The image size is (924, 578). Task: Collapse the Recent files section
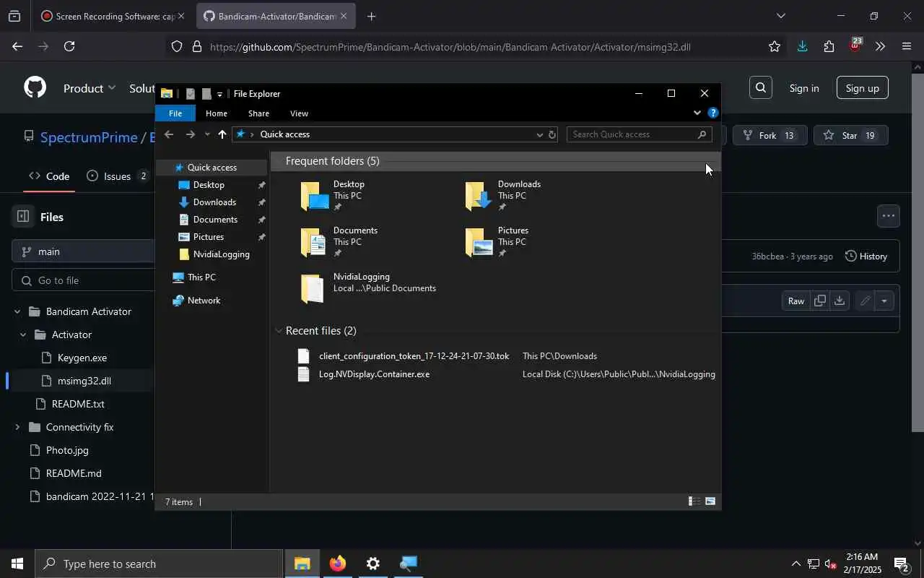coord(279,331)
